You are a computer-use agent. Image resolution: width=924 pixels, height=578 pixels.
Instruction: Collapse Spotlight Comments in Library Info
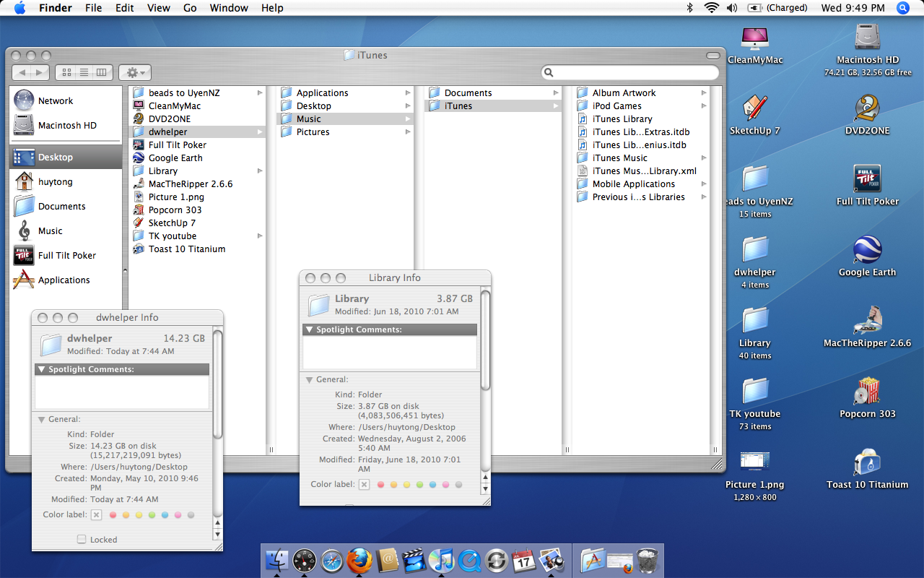click(x=309, y=329)
